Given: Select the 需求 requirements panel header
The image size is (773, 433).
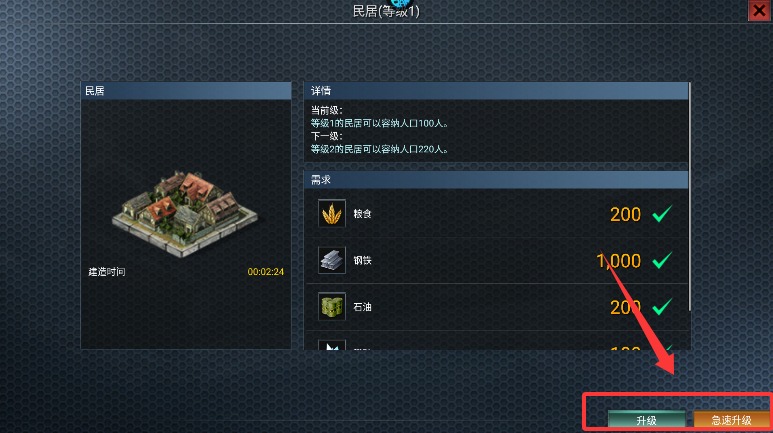Looking at the screenshot, I should point(496,180).
